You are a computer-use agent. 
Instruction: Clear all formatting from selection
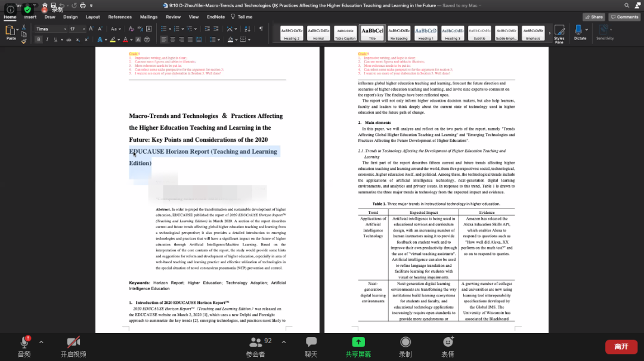point(131,29)
